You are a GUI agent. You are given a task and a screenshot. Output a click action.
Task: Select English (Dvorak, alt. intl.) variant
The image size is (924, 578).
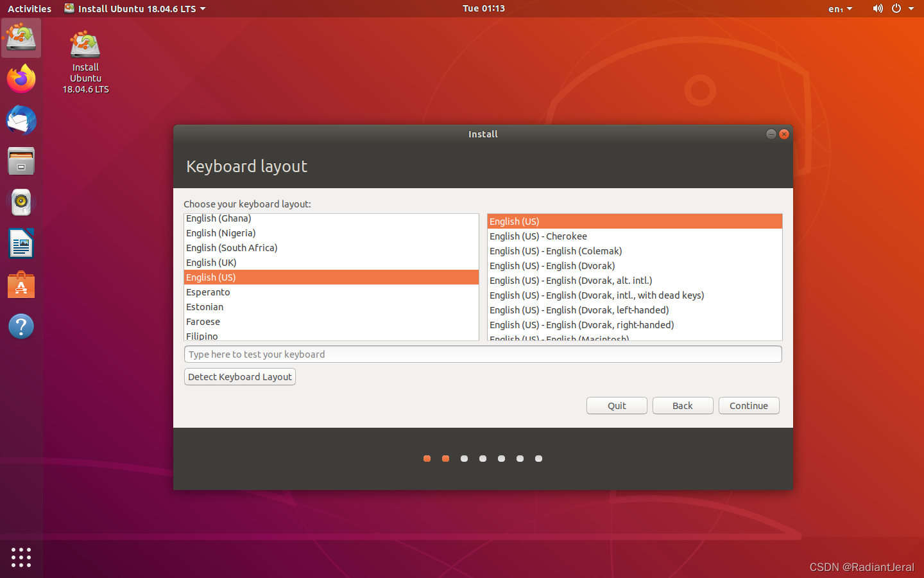tap(635, 281)
